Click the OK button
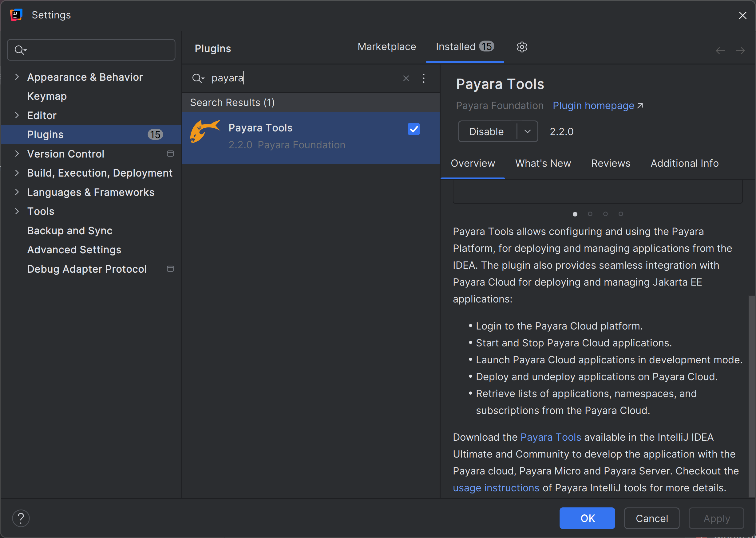Screen dimensions: 756x538 pyautogui.click(x=587, y=518)
